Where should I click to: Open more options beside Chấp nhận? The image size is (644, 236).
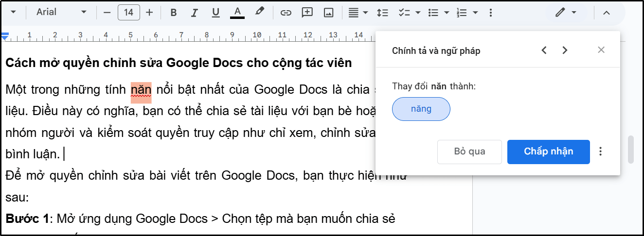(x=601, y=152)
